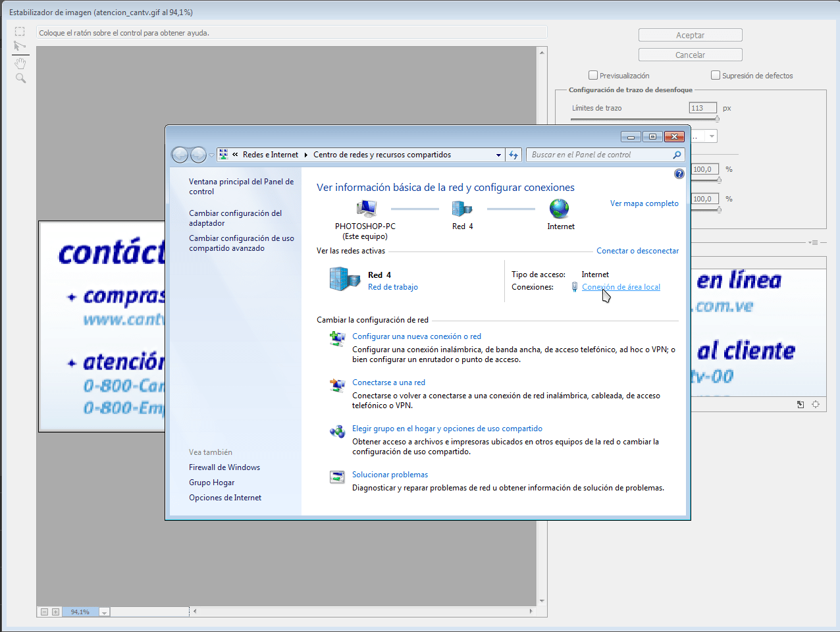Screen dimensions: 840x632
Task: Click Cancelar in the stabilizer dialog
Action: pos(691,55)
